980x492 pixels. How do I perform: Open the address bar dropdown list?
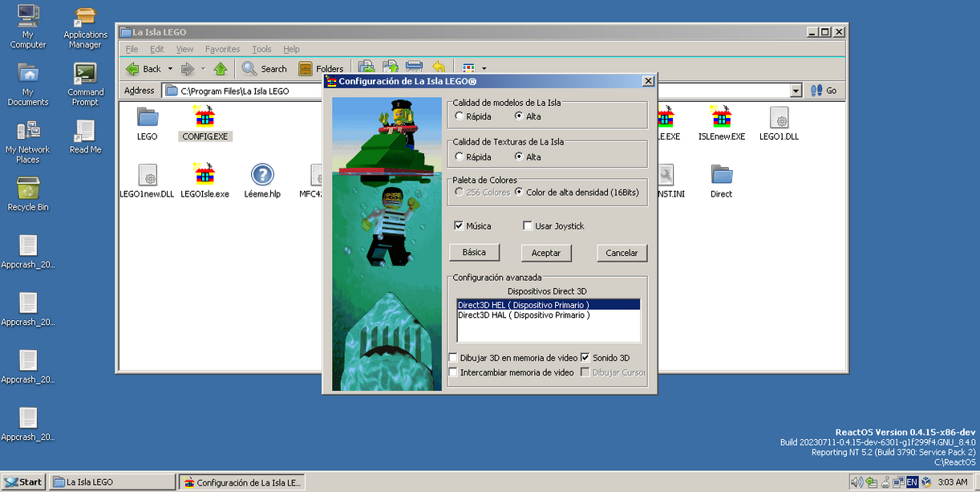pos(796,91)
